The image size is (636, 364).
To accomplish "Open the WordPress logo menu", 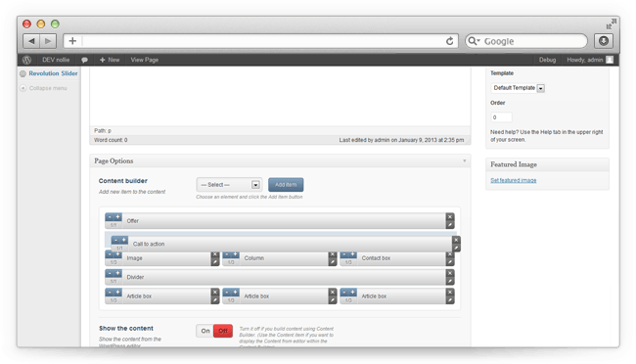I will click(x=26, y=60).
